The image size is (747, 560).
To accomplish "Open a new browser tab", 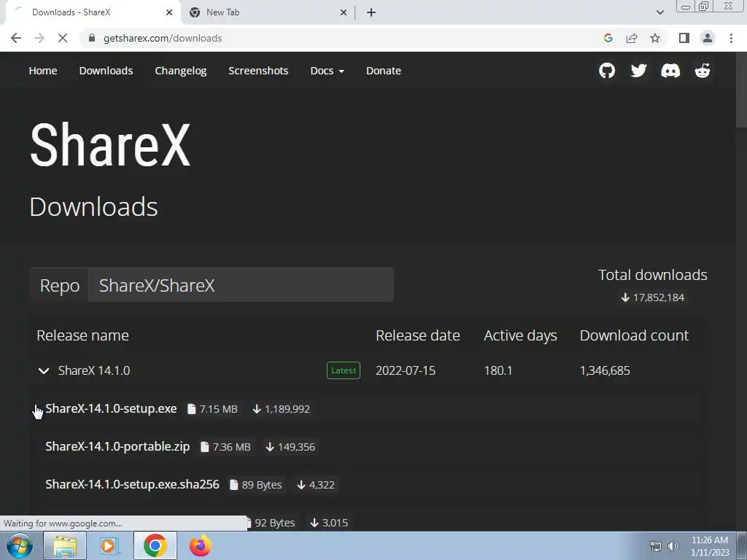I will tap(371, 12).
